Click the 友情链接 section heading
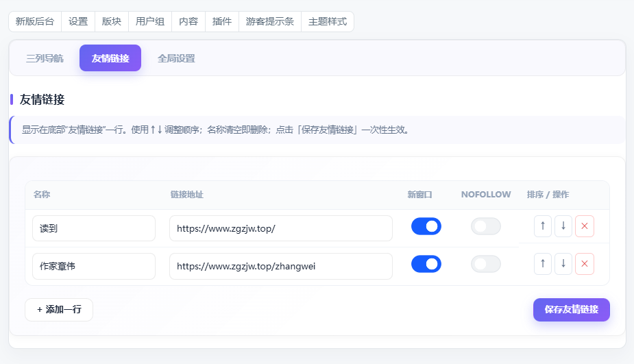This screenshot has width=634, height=364. click(42, 99)
